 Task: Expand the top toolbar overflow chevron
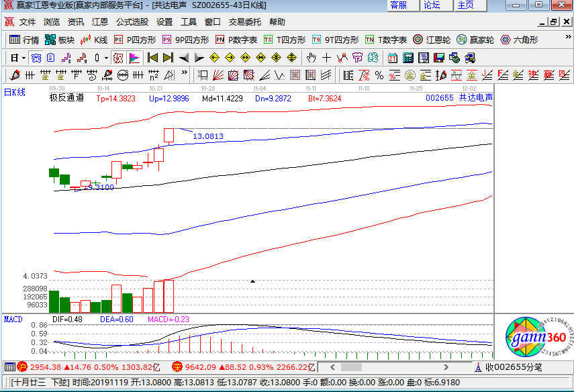pyautogui.click(x=568, y=37)
